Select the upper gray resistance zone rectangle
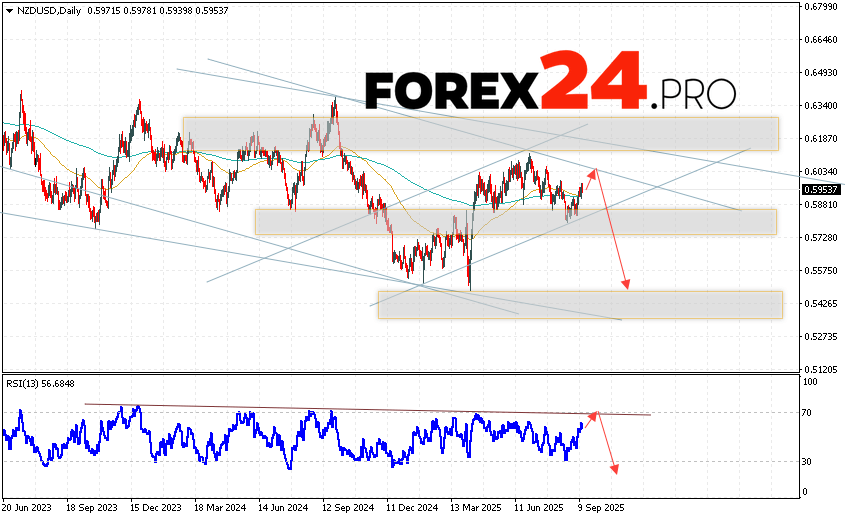 (x=480, y=134)
